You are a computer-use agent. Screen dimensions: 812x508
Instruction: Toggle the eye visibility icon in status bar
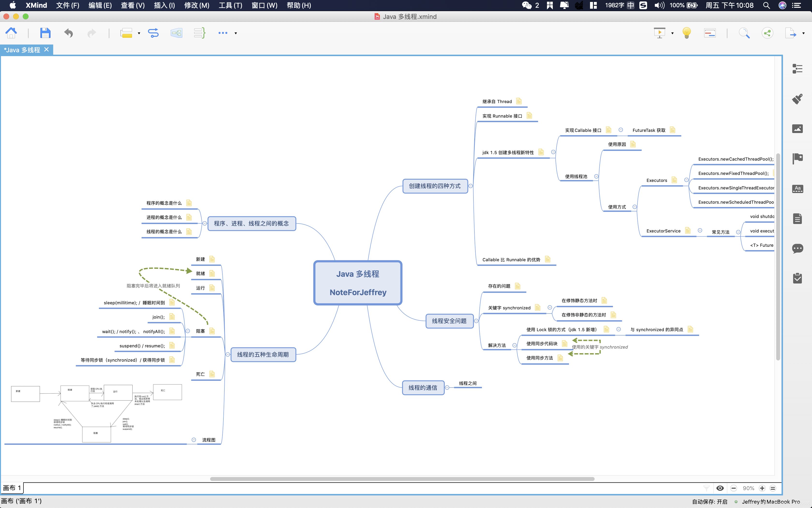click(x=720, y=488)
